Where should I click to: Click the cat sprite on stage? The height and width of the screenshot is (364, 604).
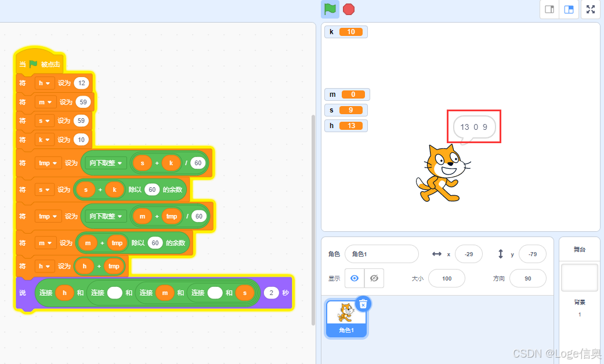(443, 173)
